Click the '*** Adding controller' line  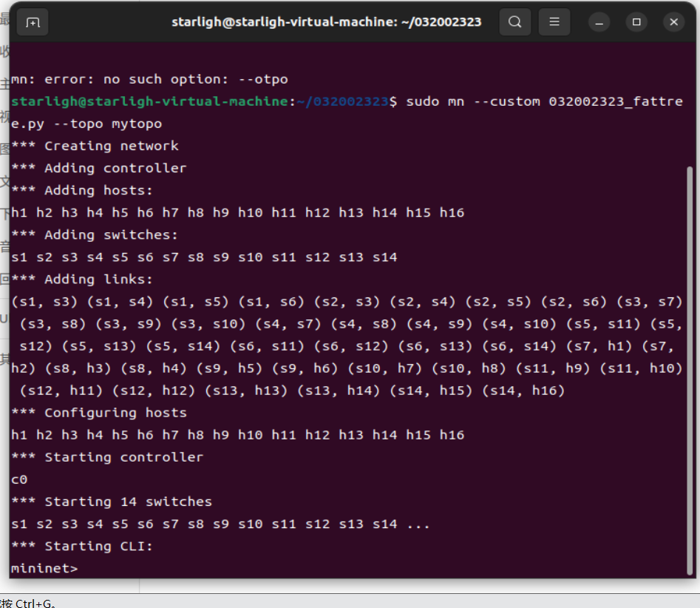(x=98, y=169)
